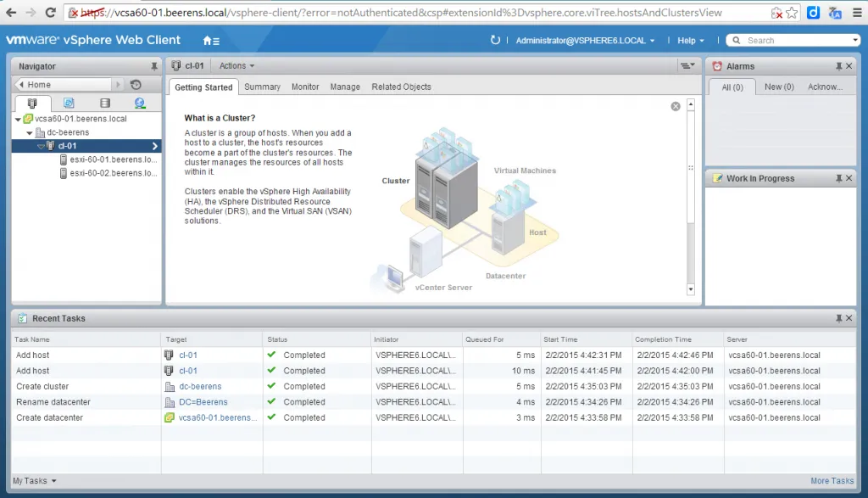Select the dc-beerens datacenter tree item
This screenshot has height=498, width=868.
tap(68, 132)
